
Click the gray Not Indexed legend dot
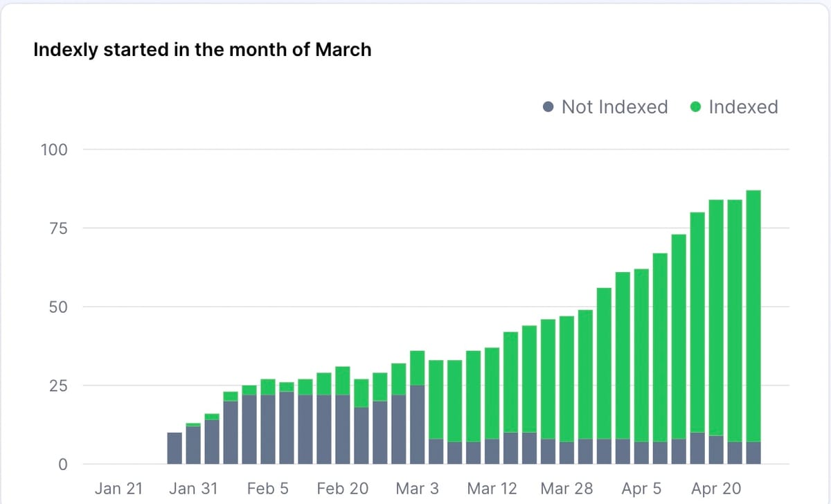pos(548,107)
